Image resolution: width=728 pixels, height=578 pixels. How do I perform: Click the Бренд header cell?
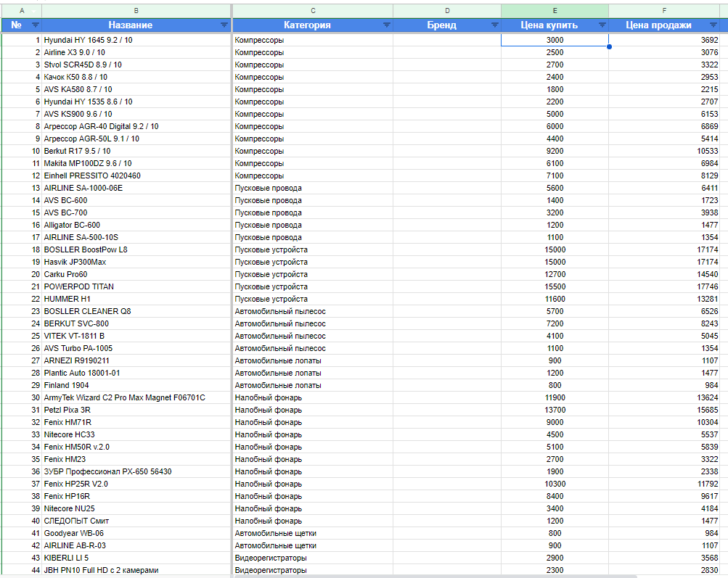point(447,25)
